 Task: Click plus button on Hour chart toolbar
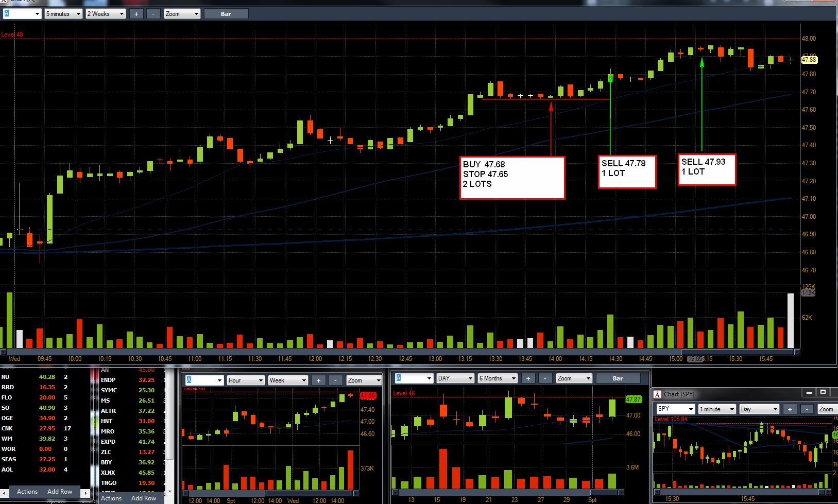[x=318, y=380]
